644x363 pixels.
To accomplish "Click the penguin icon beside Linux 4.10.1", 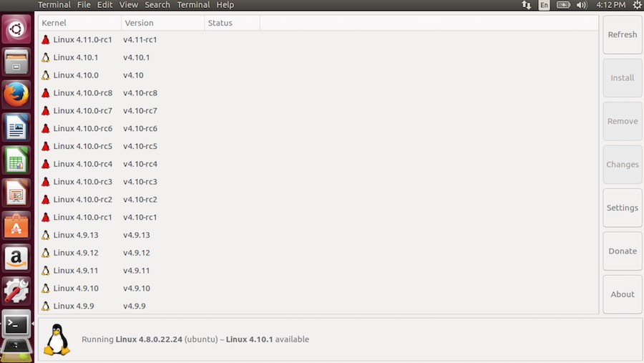I will [x=46, y=58].
